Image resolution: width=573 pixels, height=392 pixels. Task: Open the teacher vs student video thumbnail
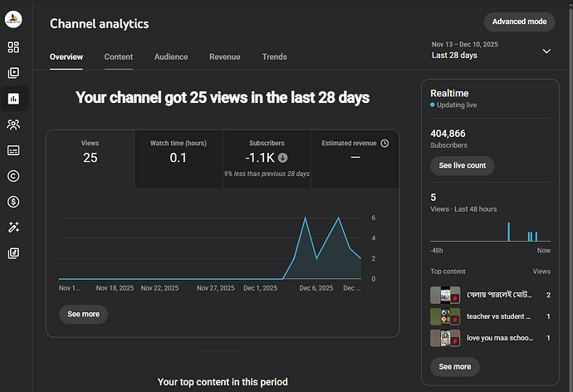[x=445, y=316]
